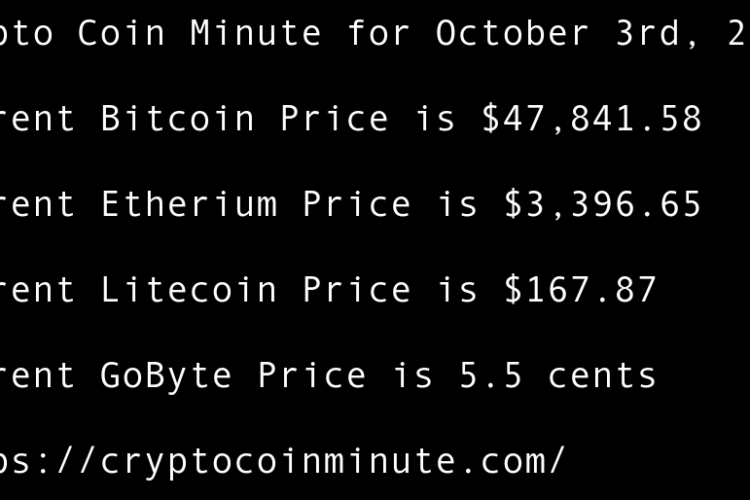Click the Bitcoin price value $47,841.58
Image resolution: width=750 pixels, height=500 pixels.
[591, 119]
